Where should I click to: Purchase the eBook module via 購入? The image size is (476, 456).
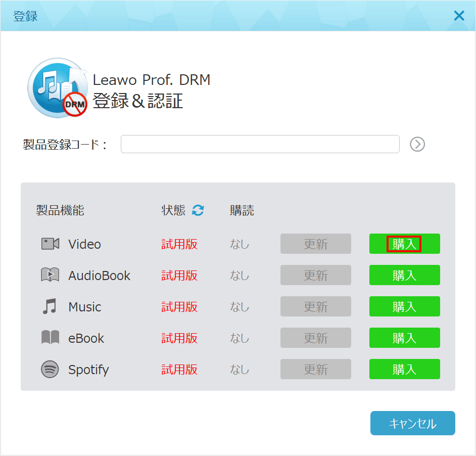click(x=405, y=338)
